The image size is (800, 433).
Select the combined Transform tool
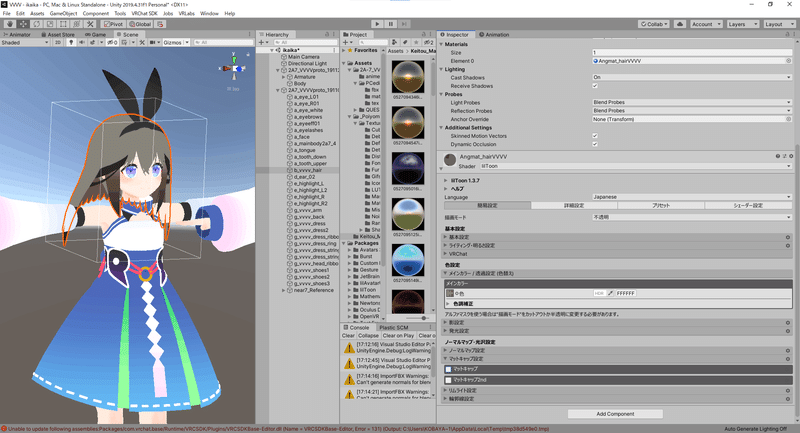click(77, 24)
